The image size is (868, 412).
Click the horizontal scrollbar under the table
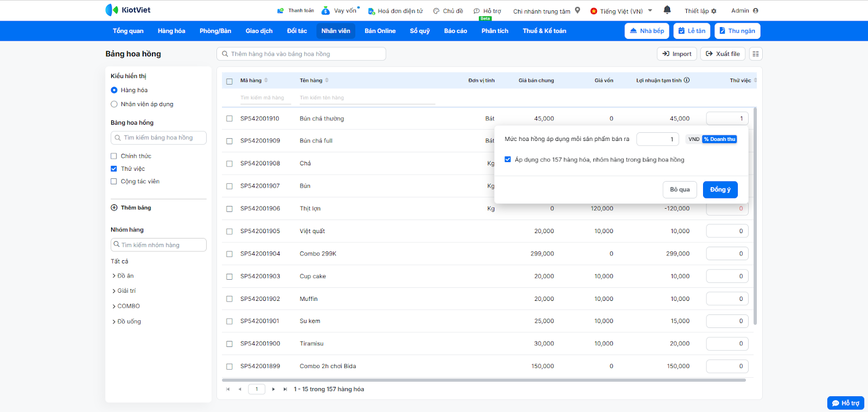click(483, 380)
